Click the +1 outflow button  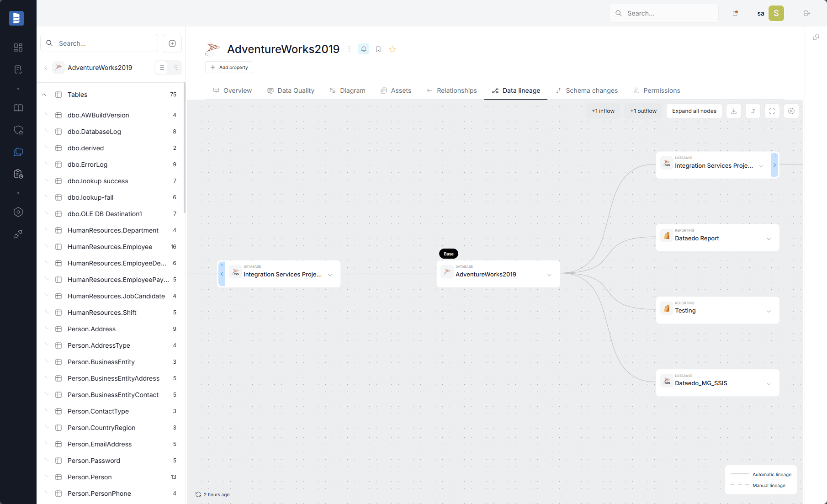643,111
